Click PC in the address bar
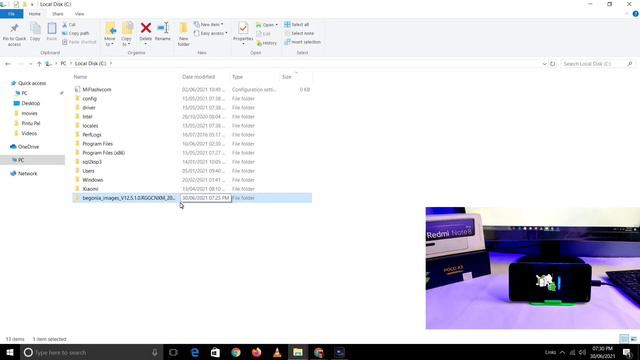The image size is (640, 360). click(63, 64)
